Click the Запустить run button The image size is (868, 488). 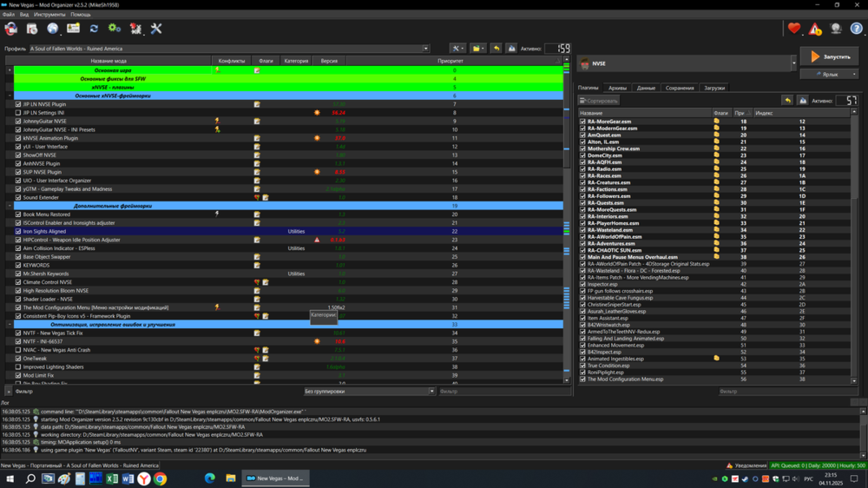(829, 56)
